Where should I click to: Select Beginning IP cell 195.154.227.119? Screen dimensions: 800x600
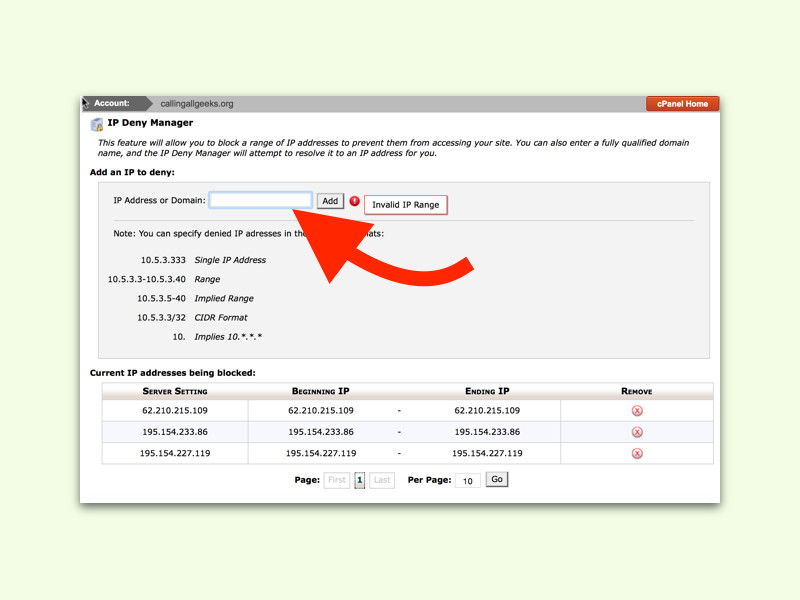click(321, 454)
